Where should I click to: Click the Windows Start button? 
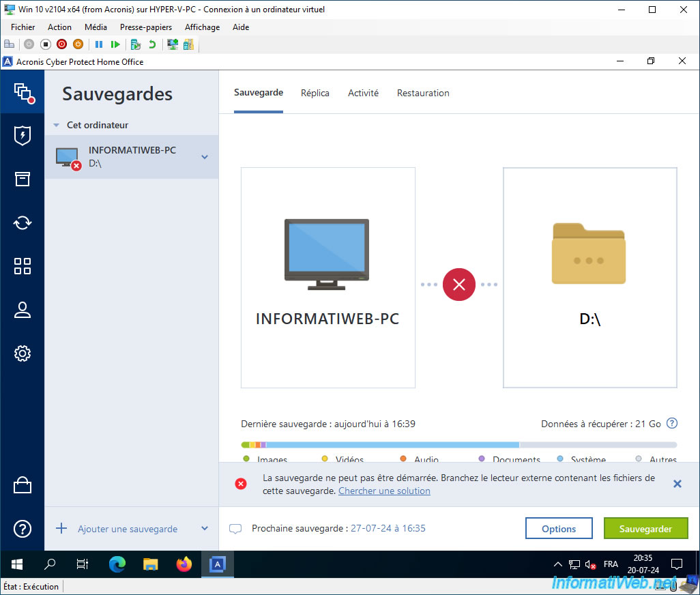(x=17, y=564)
